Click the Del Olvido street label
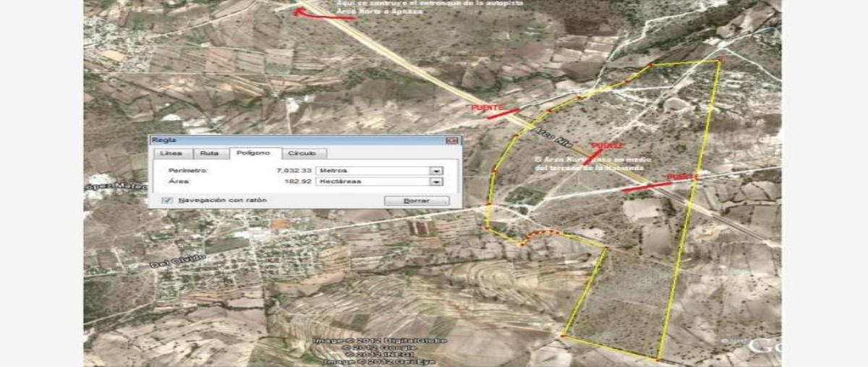 pos(177,261)
